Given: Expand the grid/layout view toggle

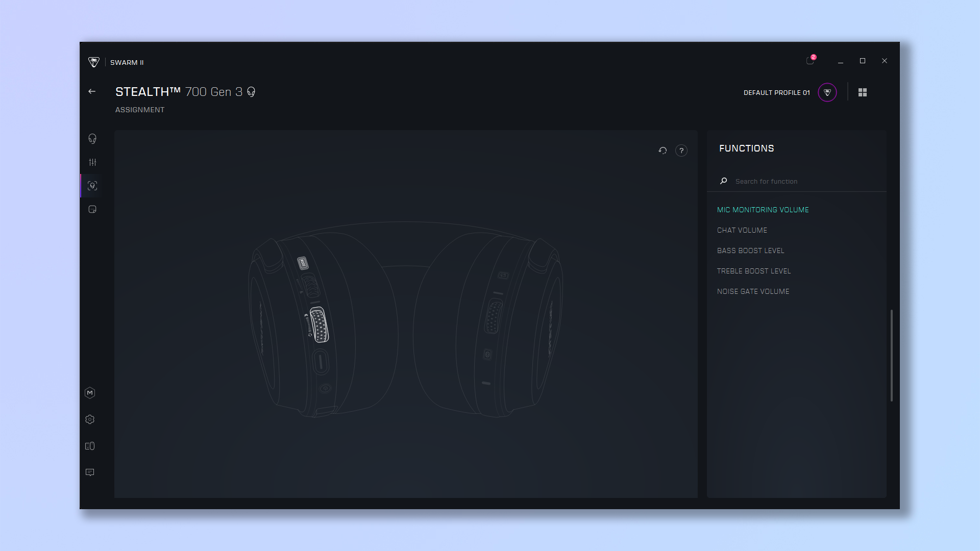Looking at the screenshot, I should [x=862, y=92].
